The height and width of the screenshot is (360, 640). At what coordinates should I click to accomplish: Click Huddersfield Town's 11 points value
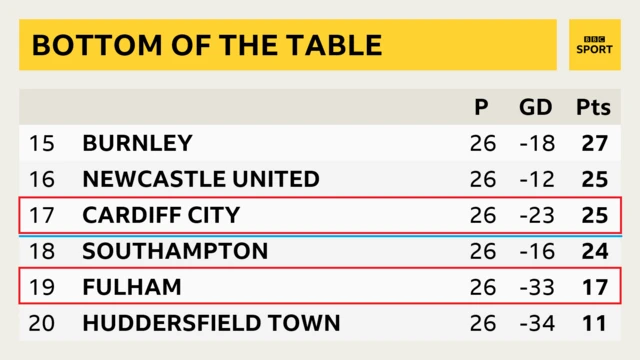coord(595,323)
